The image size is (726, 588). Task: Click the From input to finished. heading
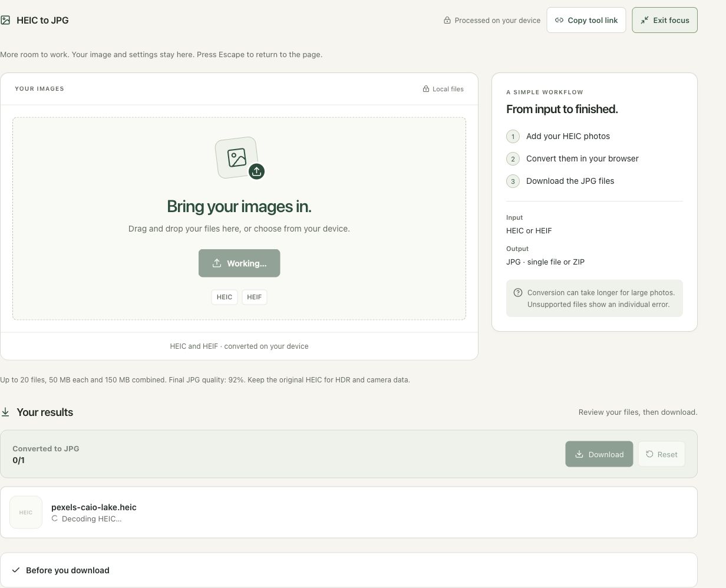(562, 109)
